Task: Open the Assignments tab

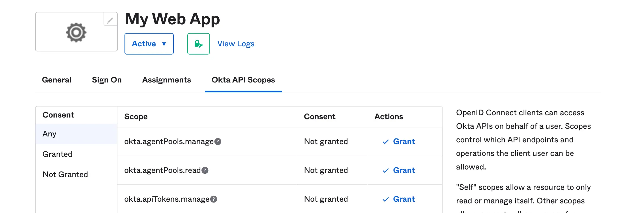Action: pos(167,80)
